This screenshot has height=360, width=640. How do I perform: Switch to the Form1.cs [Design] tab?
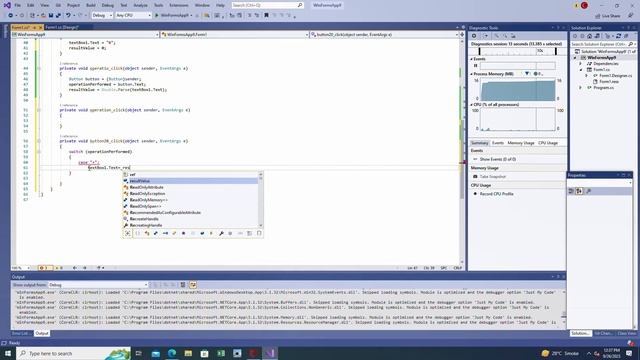click(62, 27)
